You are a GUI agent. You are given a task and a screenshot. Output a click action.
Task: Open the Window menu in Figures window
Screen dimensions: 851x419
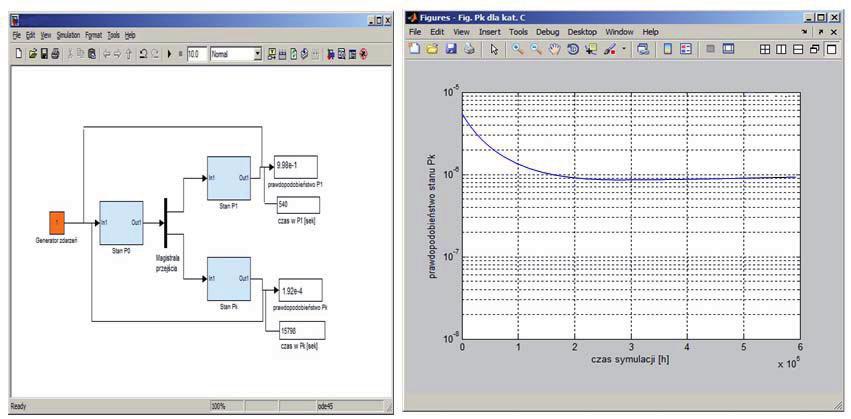619,32
